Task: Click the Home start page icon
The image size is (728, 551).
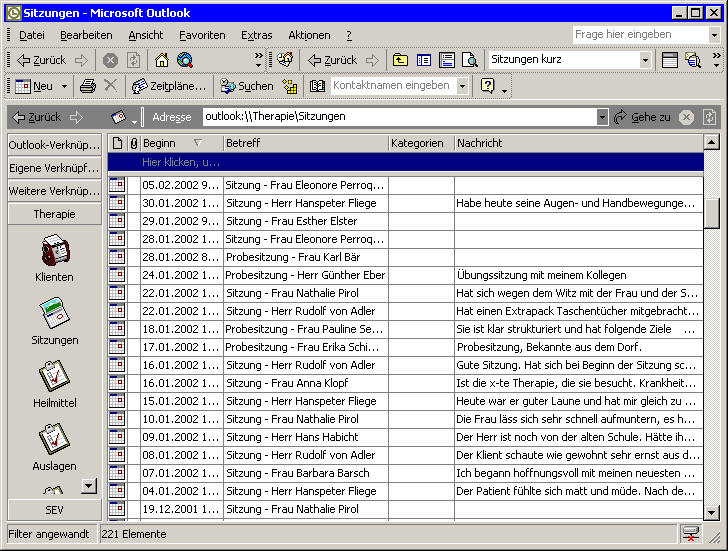Action: pyautogui.click(x=162, y=60)
